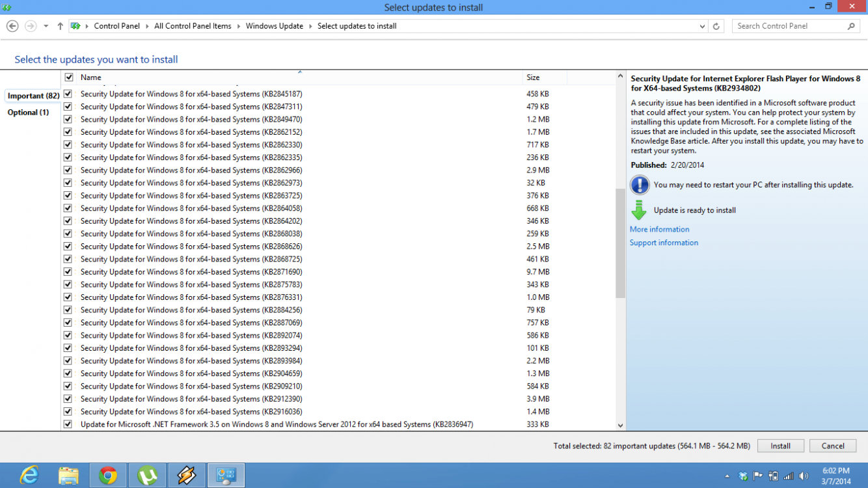Open the recent locations dropdown arrow
868x488 pixels.
click(46, 26)
